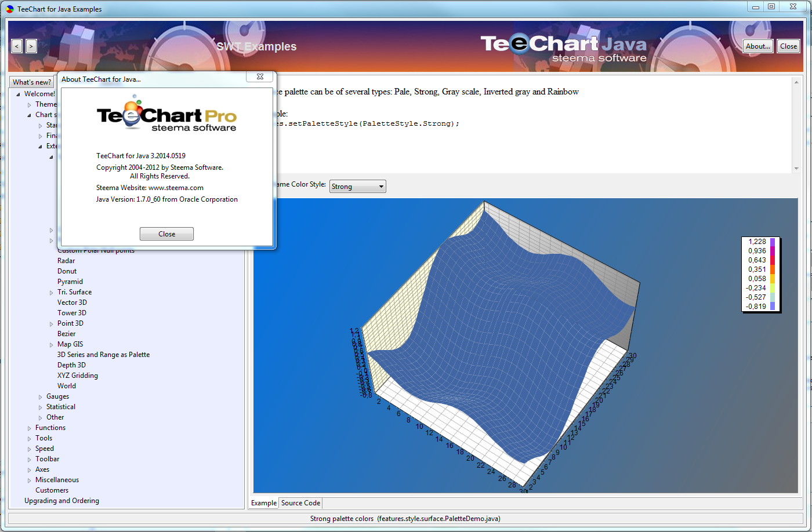This screenshot has height=532, width=812.
Task: Click the description pane scroll up arrow
Action: click(796, 82)
